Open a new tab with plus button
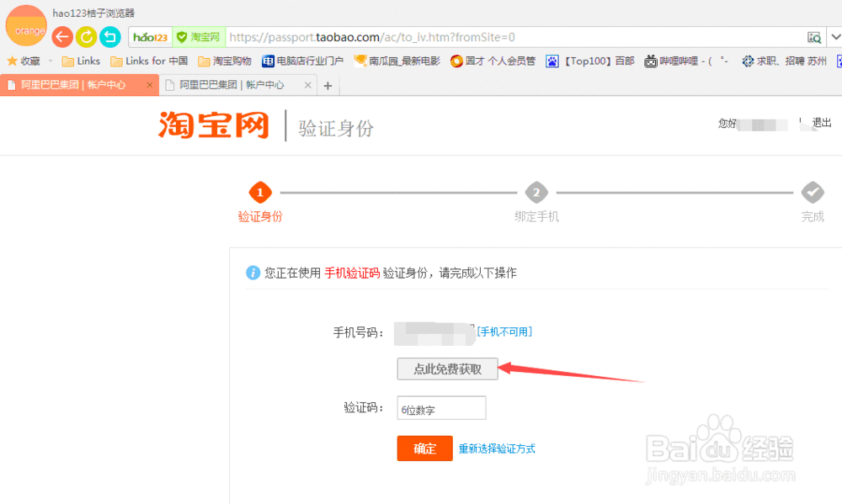This screenshot has width=842, height=504. (x=328, y=85)
